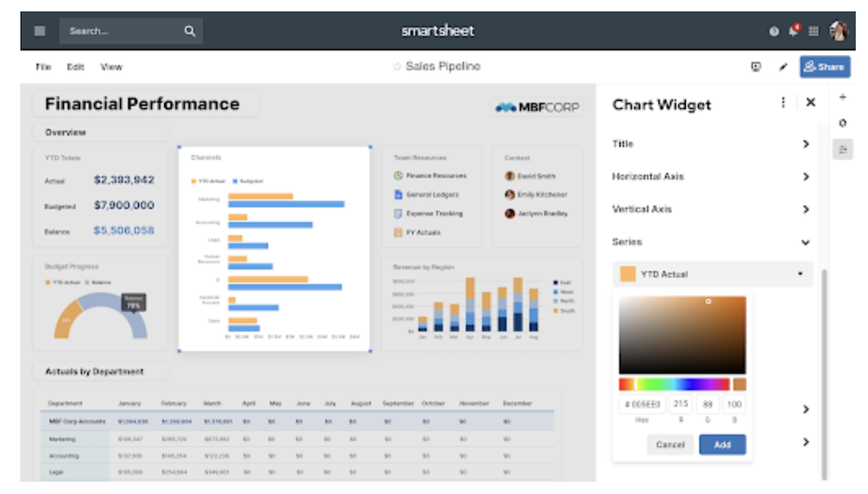The image size is (868, 494).
Task: Open the File menu
Action: click(43, 67)
